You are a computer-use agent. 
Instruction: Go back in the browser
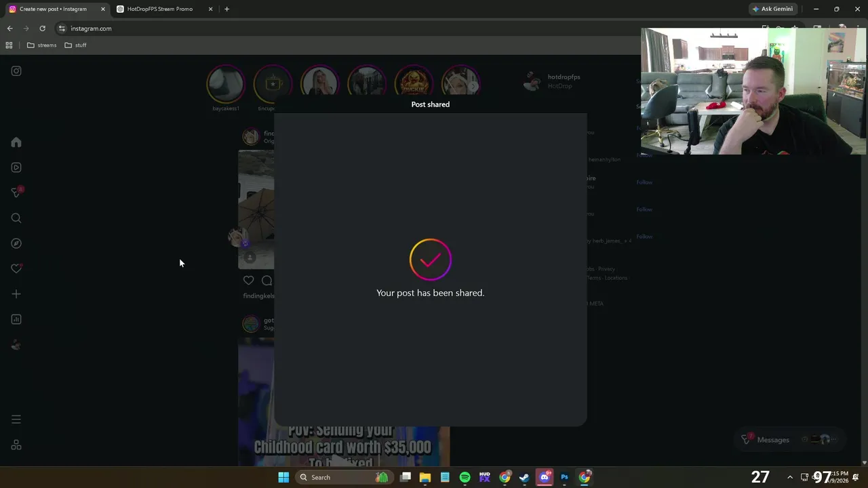(x=9, y=28)
